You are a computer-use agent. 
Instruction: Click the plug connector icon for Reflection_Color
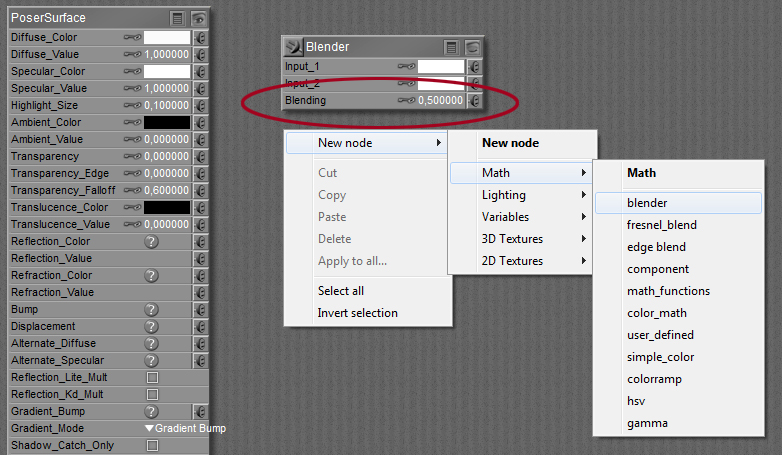(200, 241)
